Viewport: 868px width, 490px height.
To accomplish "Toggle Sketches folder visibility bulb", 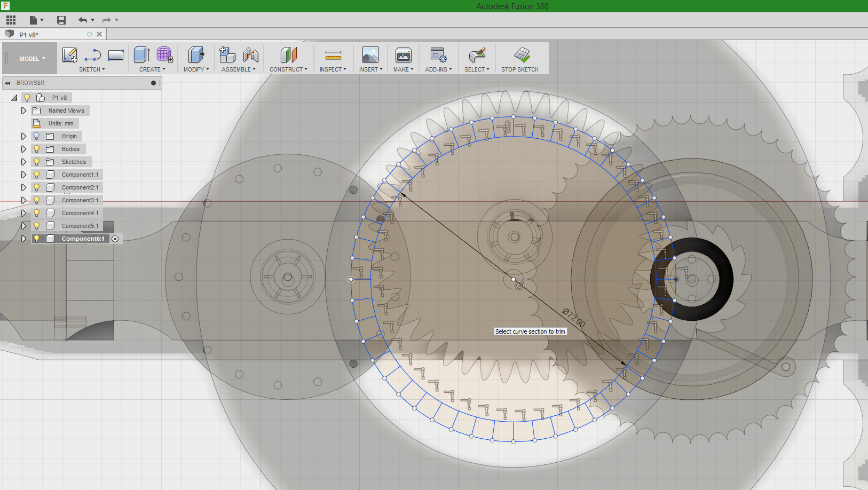I will 36,162.
